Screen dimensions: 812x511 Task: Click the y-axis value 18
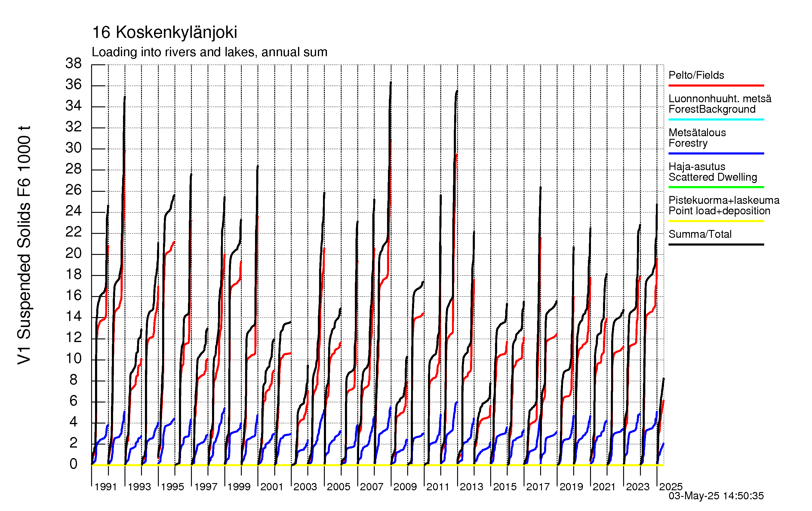73,274
